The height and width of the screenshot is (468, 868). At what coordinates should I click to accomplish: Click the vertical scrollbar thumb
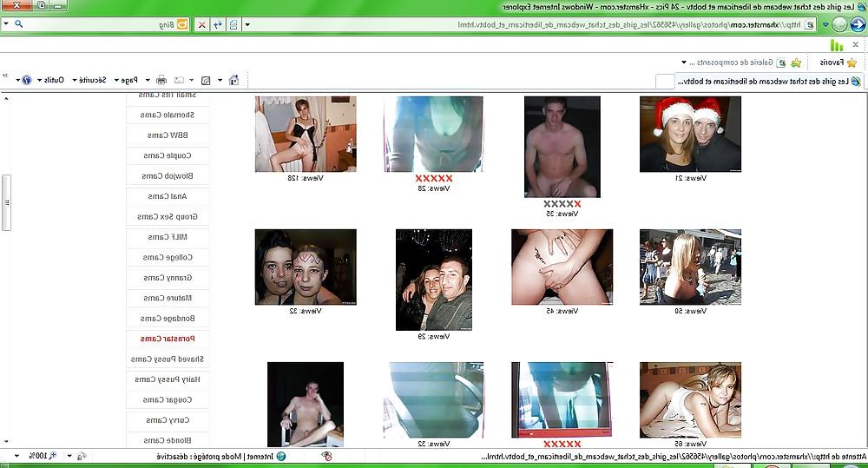pos(6,202)
